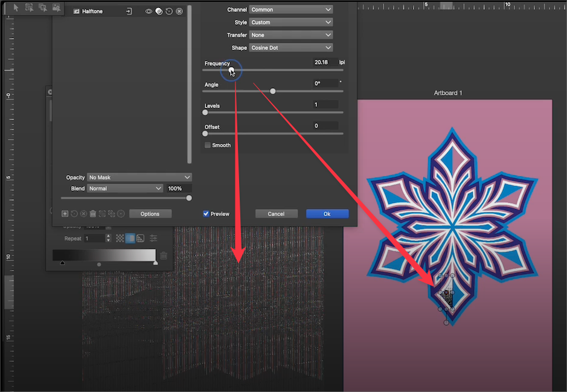The width and height of the screenshot is (567, 392).
Task: Click the blend circles icon beside Halftone
Action: pyautogui.click(x=159, y=11)
